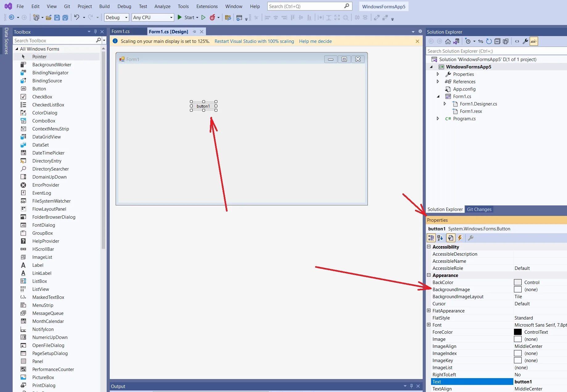Click the Toolbox search magnifier icon
This screenshot has height=392, width=567.
click(x=98, y=40)
